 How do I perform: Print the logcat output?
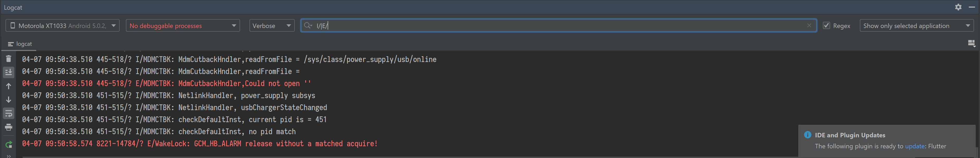8,127
